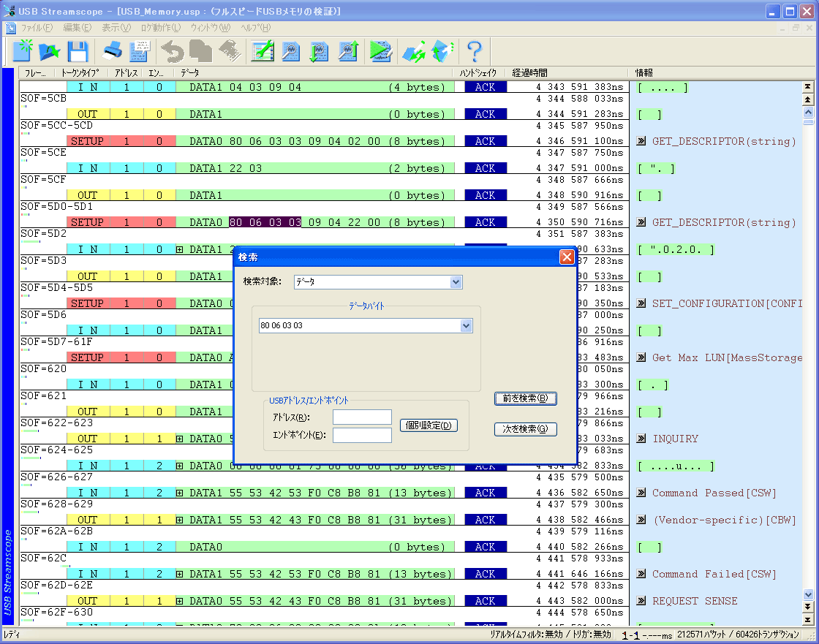Close the 検索 dialog

coord(566,257)
